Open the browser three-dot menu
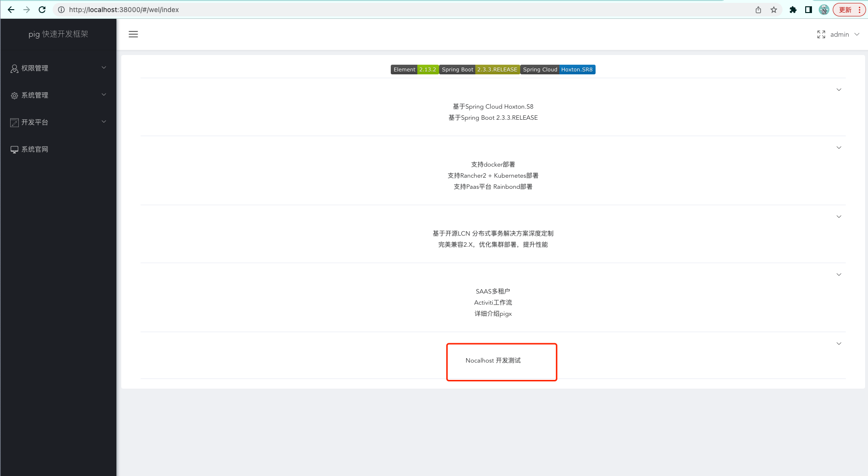 pyautogui.click(x=860, y=10)
